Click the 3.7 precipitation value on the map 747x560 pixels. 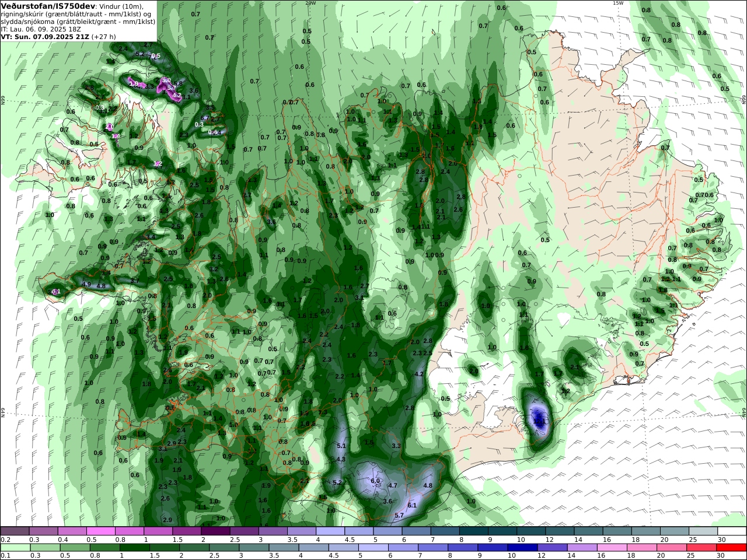[x=134, y=281]
